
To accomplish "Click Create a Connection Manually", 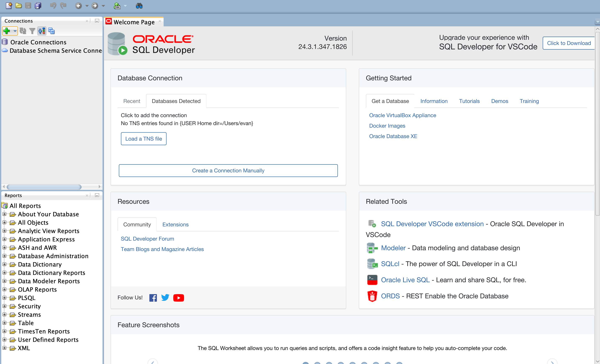I will tap(228, 171).
